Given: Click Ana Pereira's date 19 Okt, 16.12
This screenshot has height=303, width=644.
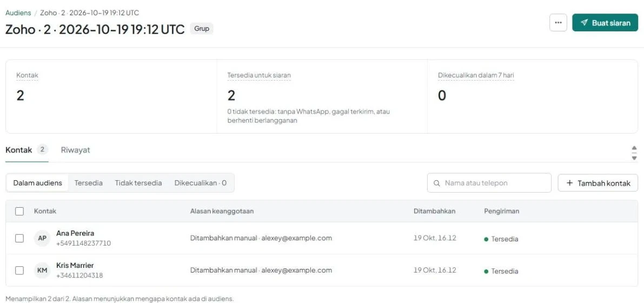Looking at the screenshot, I should click(435, 238).
